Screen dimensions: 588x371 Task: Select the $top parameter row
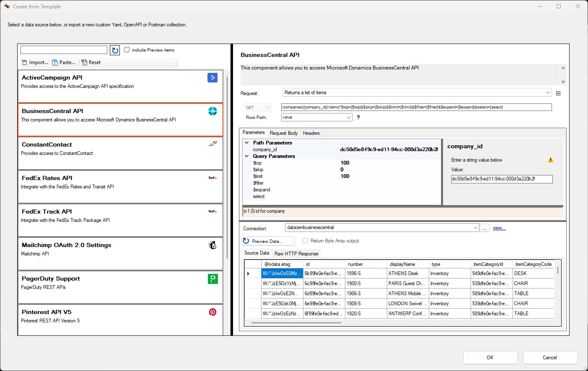pos(341,163)
